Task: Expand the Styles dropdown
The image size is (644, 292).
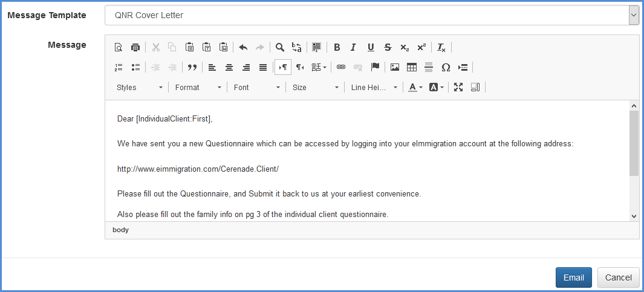Action: [x=140, y=87]
